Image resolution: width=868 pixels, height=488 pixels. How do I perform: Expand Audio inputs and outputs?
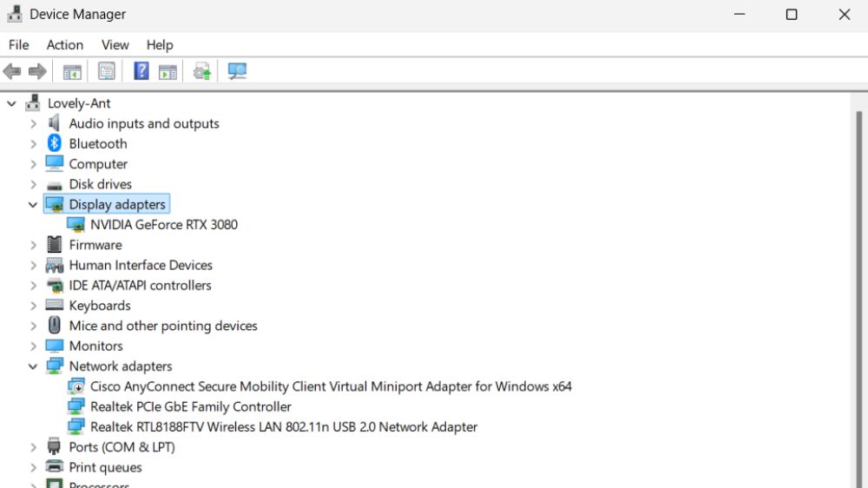(x=33, y=123)
